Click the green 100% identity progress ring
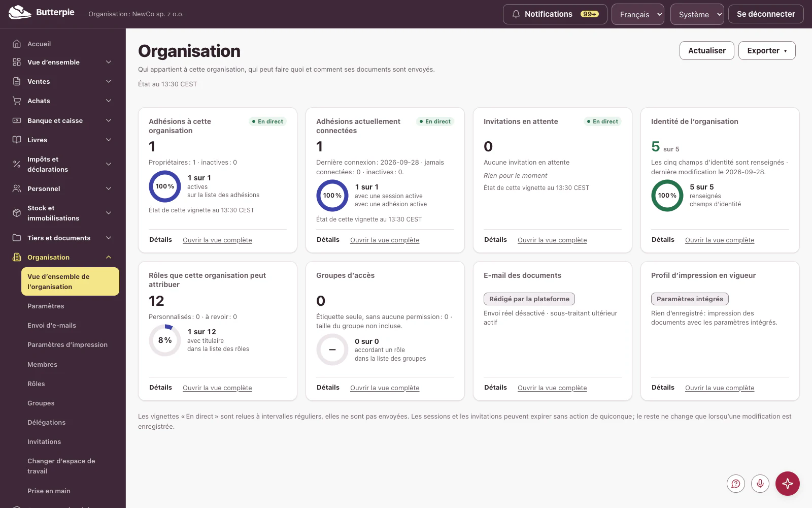 tap(667, 196)
